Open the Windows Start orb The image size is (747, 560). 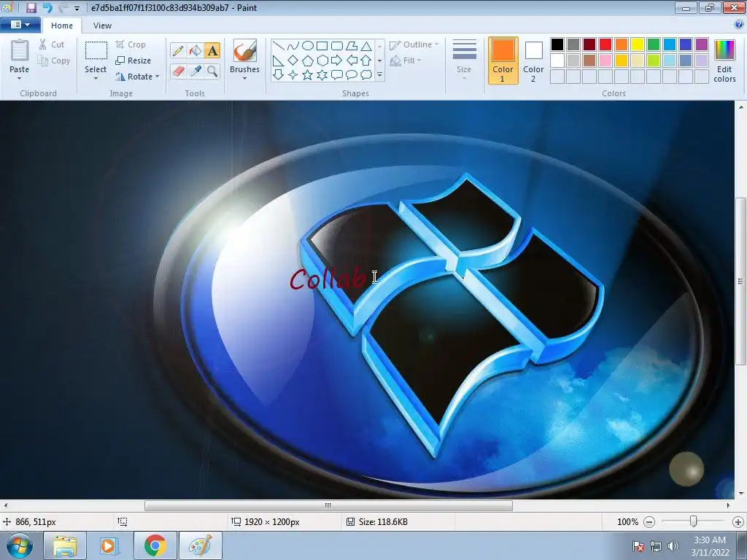tap(20, 545)
